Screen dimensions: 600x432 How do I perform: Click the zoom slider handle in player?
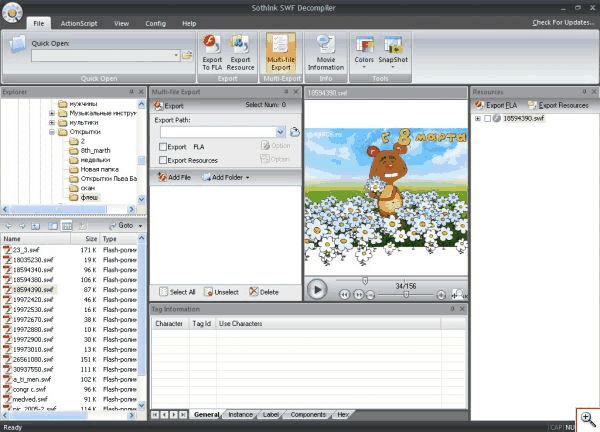pos(406,294)
